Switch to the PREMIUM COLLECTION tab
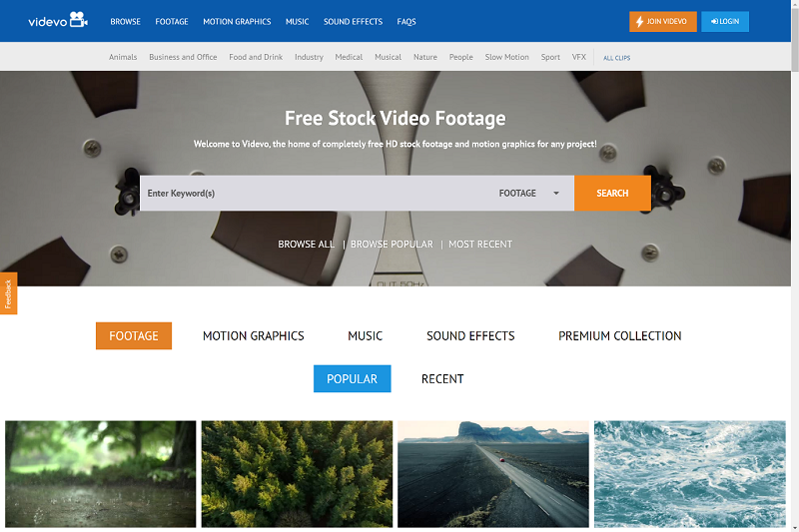 [619, 336]
